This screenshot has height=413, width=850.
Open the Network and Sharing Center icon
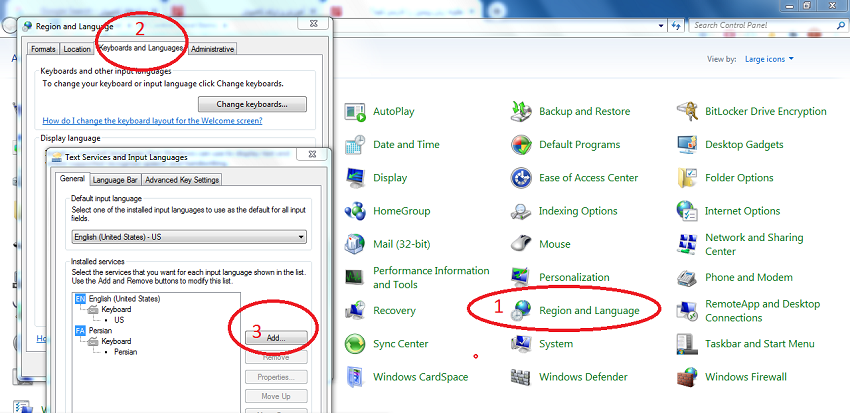(x=687, y=244)
